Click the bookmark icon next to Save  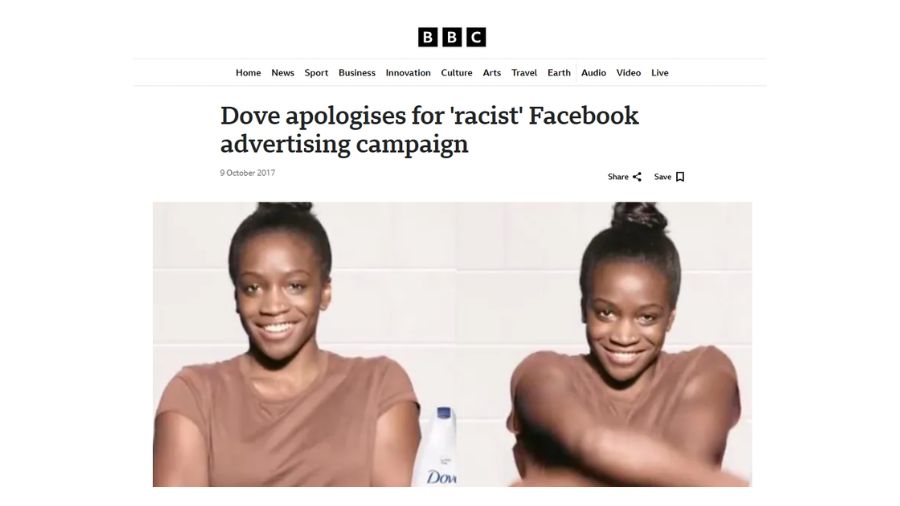pos(680,177)
